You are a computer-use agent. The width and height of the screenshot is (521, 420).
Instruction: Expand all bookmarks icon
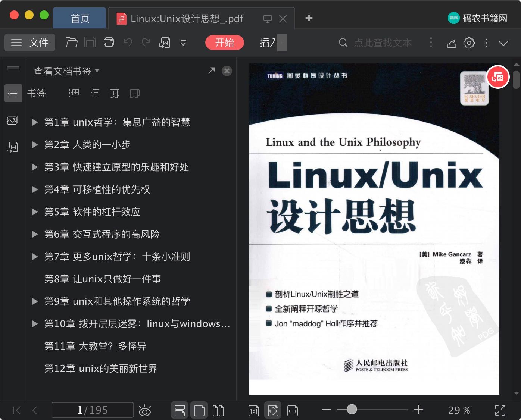74,93
